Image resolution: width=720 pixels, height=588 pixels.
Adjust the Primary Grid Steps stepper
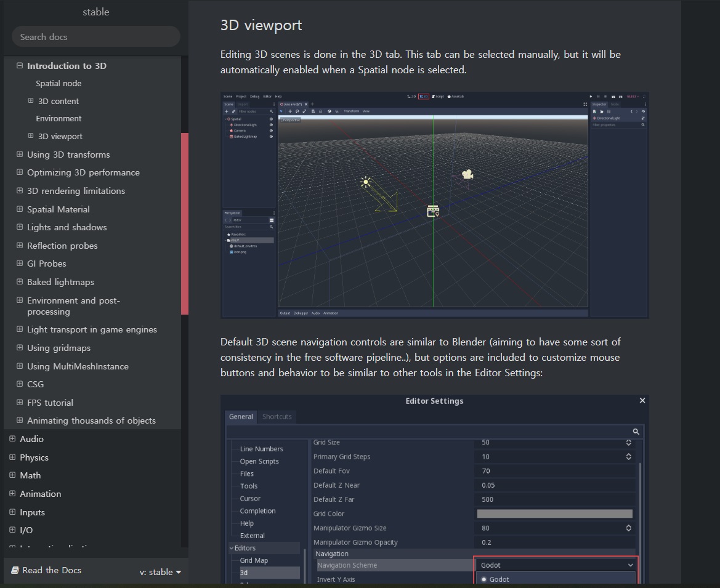[628, 456]
